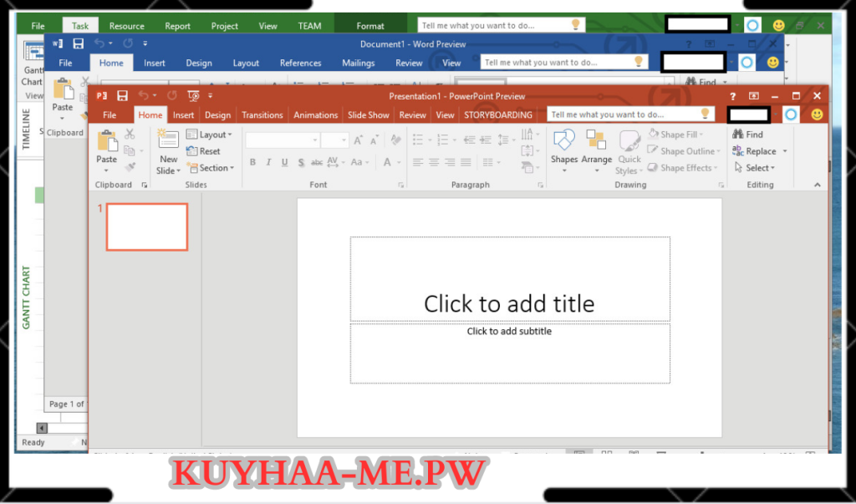Open the font size dropdown in PowerPoint
Viewport: 856px width, 504px height.
[x=344, y=140]
